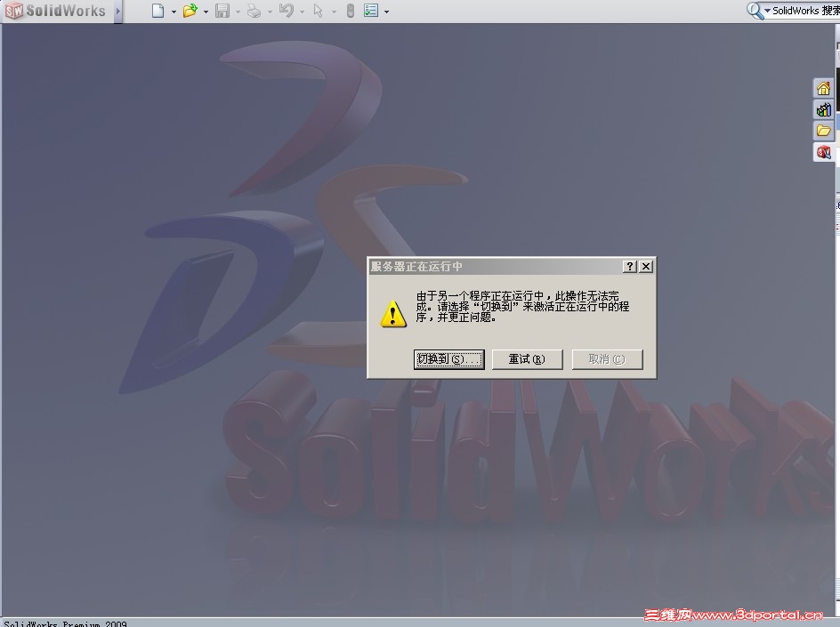Click the 服务器正在运行中 dialog title bar
This screenshot has width=840, height=627.
[x=496, y=266]
